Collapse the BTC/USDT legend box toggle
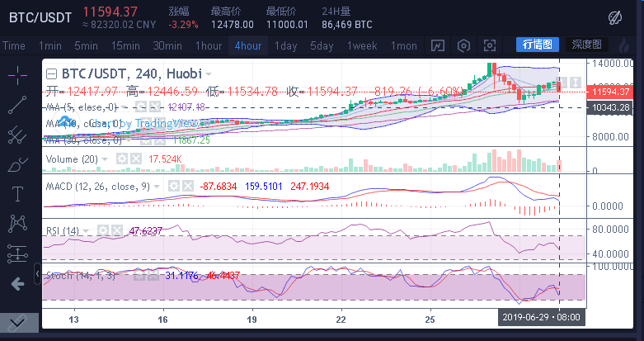644x341 pixels. tap(51, 73)
